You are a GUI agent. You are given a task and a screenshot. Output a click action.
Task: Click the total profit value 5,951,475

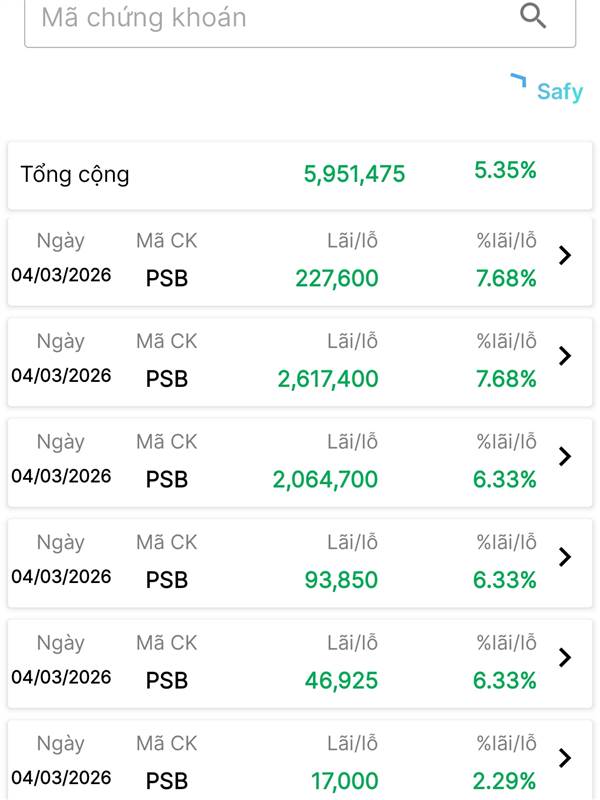click(x=355, y=175)
